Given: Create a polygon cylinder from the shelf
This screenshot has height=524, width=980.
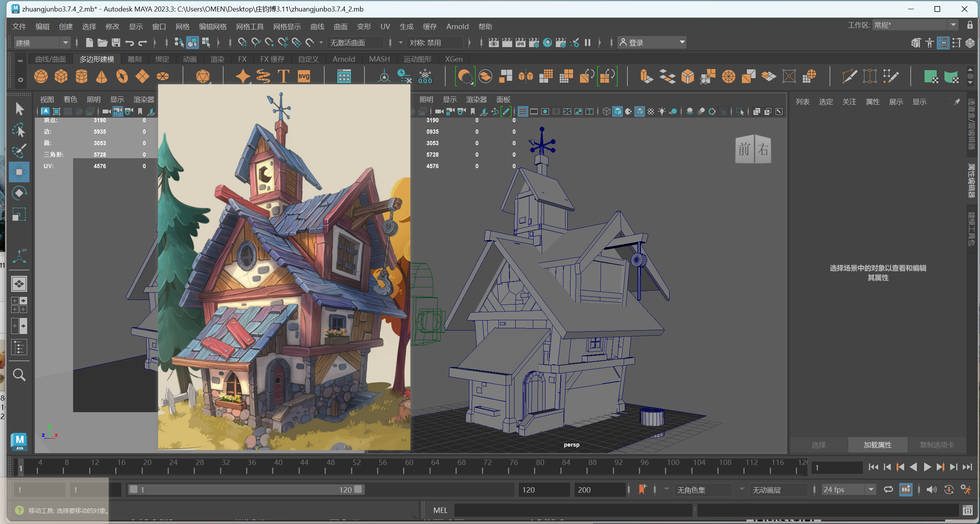Looking at the screenshot, I should [x=82, y=76].
